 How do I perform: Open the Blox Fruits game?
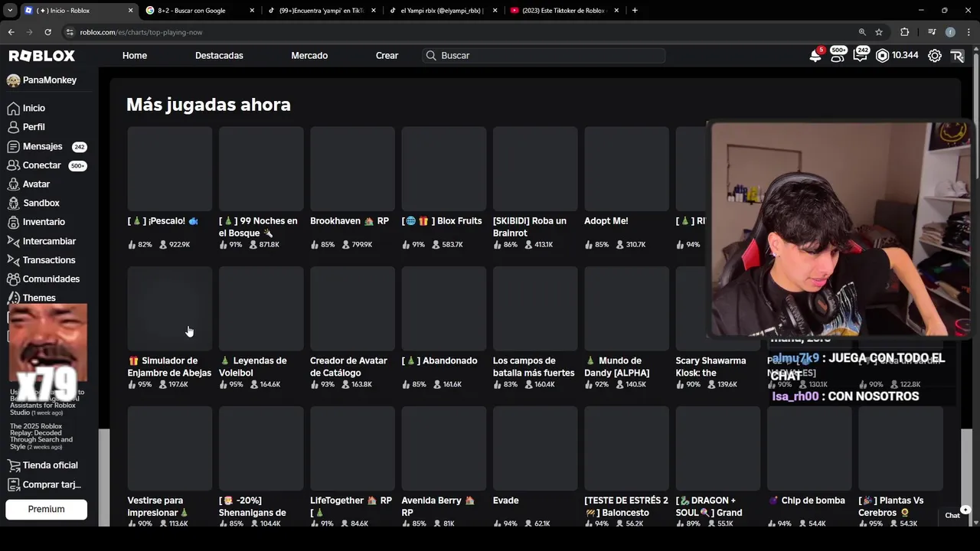(444, 169)
